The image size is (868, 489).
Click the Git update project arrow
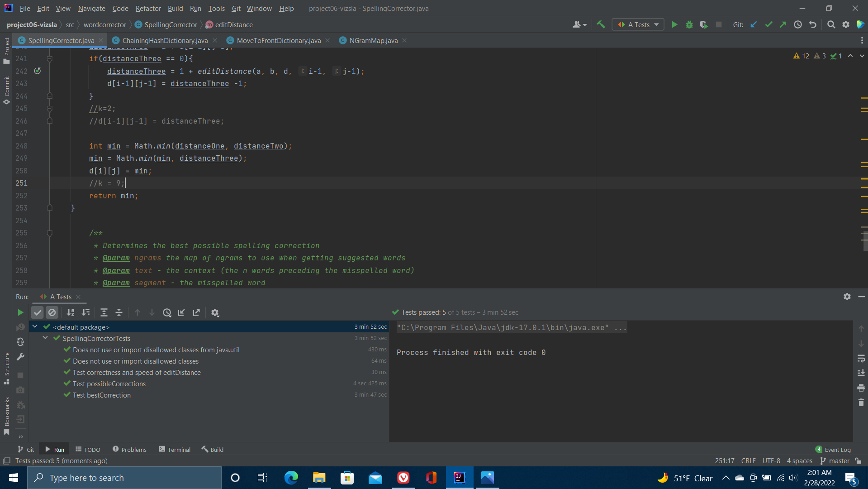[x=754, y=25]
